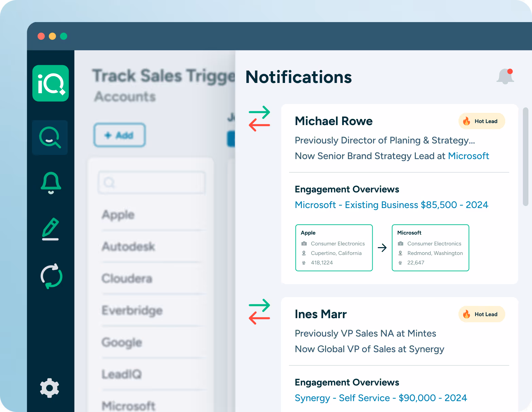Select the pencil edit sidebar icon
This screenshot has width=532, height=412.
click(51, 229)
